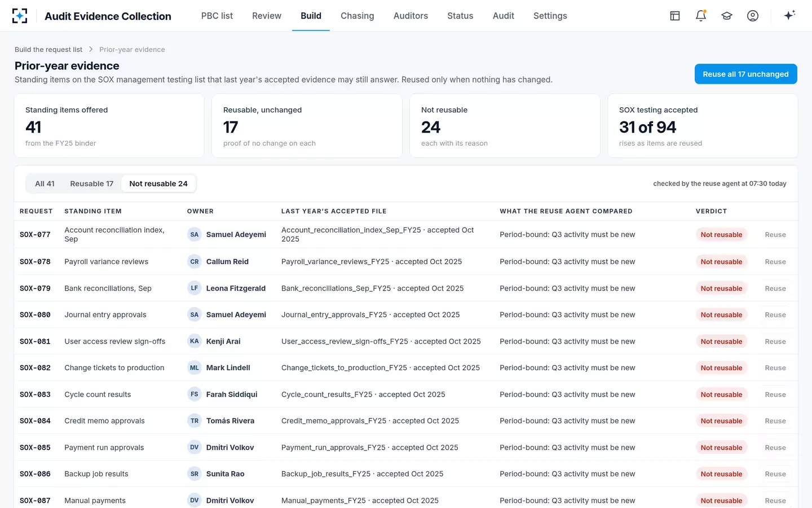Click SA avatar on SOX-080 row
Viewport: 812px width, 508px height.
click(x=195, y=314)
